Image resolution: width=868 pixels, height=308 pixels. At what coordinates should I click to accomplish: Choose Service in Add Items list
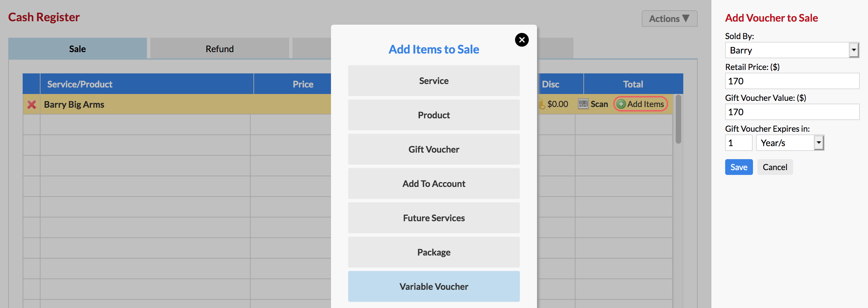pyautogui.click(x=434, y=81)
